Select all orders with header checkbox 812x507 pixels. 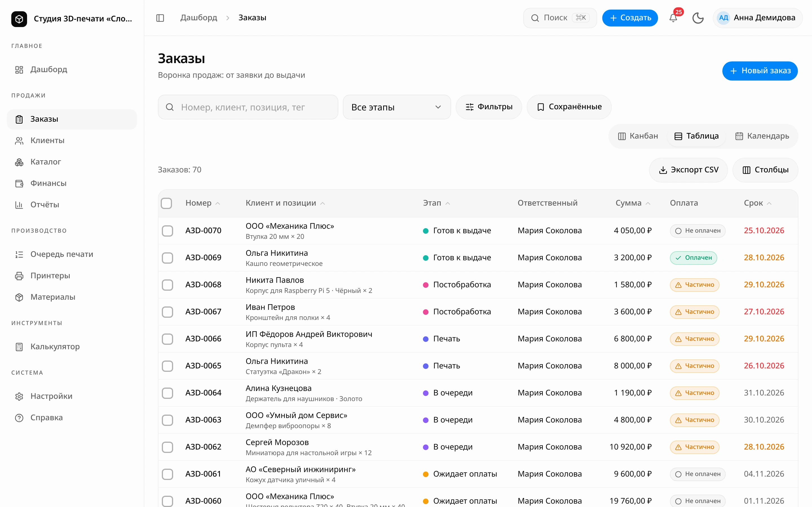click(166, 203)
